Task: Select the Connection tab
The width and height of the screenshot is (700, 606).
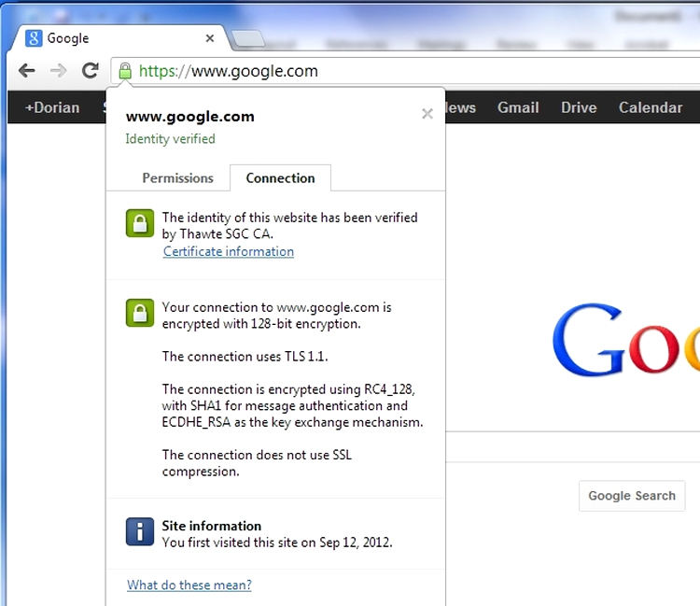Action: [x=280, y=178]
